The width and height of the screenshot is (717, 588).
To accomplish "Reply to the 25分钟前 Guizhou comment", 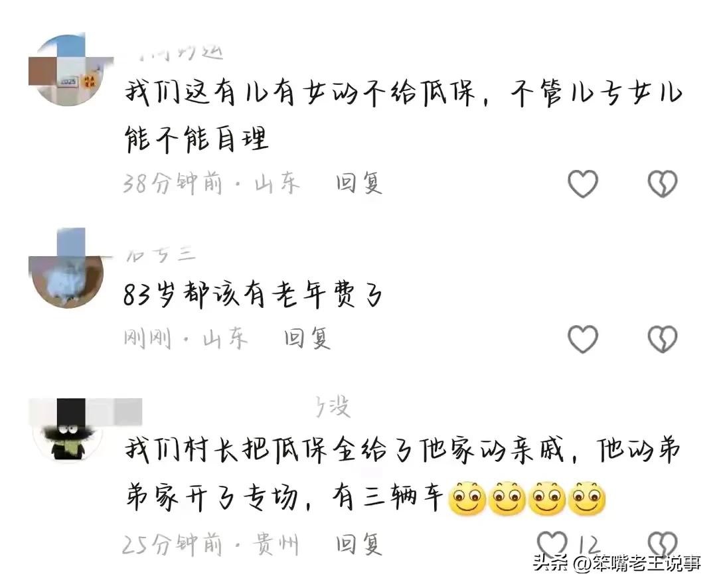I will click(x=358, y=544).
